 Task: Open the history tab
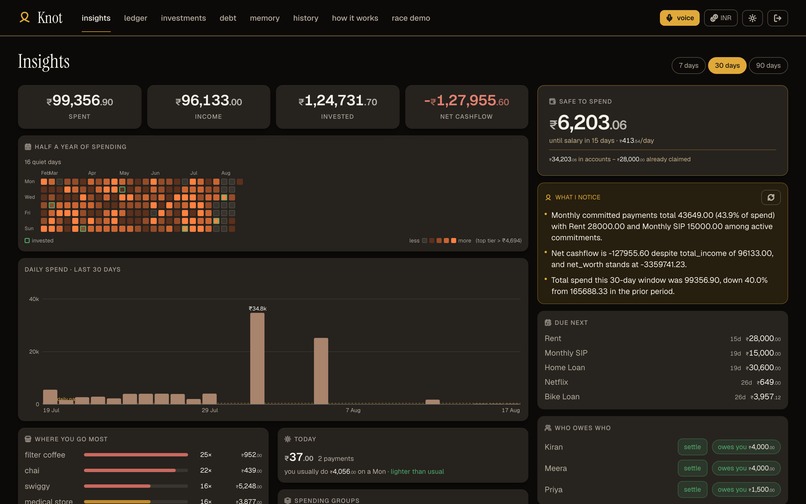(306, 18)
